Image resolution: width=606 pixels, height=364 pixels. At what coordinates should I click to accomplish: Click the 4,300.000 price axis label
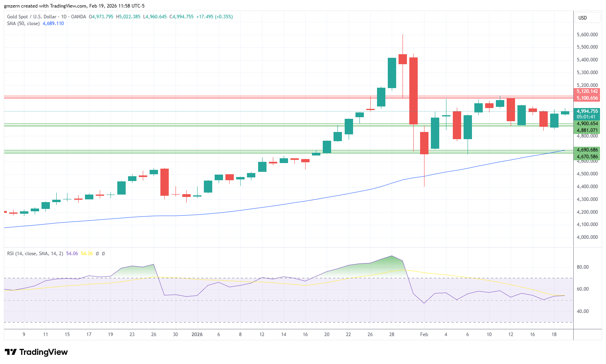pyautogui.click(x=587, y=199)
